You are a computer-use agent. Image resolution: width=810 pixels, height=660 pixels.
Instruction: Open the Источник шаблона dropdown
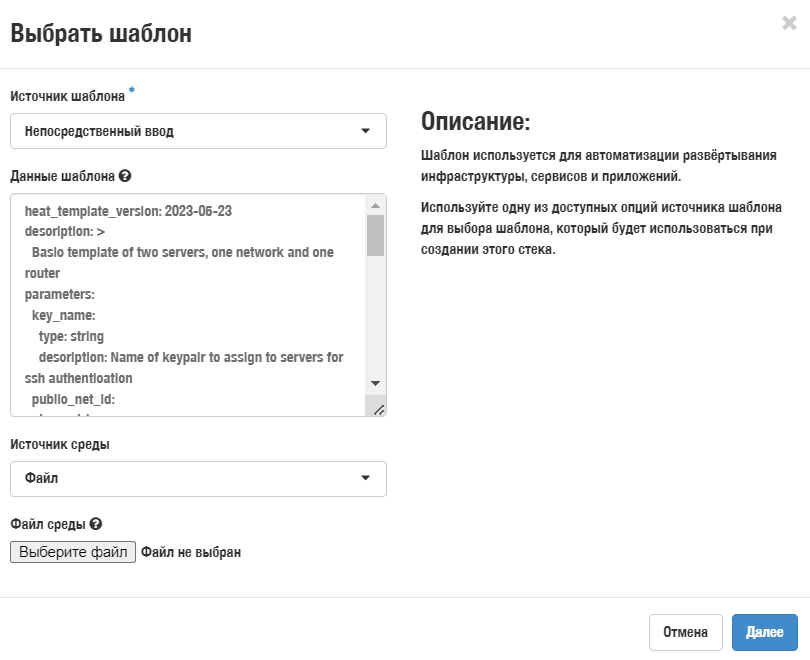[198, 131]
